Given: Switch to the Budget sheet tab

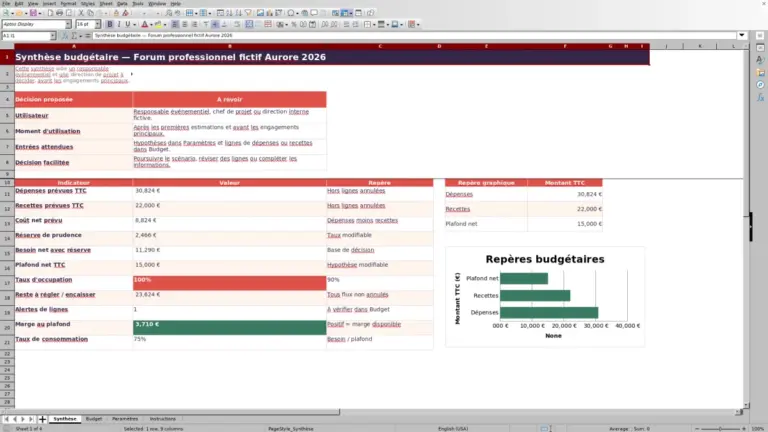Looking at the screenshot, I should point(94,419).
